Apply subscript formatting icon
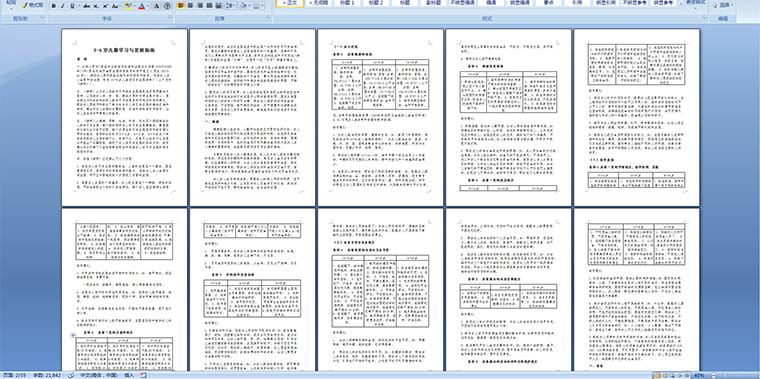The image size is (760, 379). (x=95, y=6)
